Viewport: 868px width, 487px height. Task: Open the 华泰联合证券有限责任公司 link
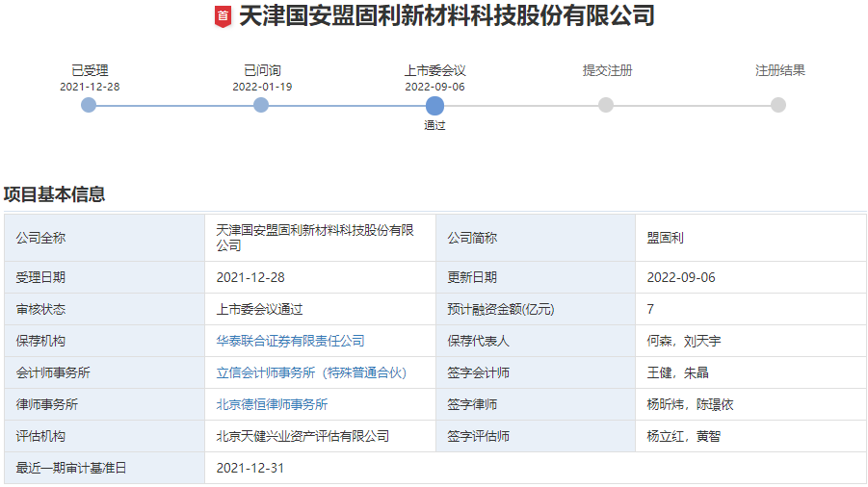click(290, 341)
